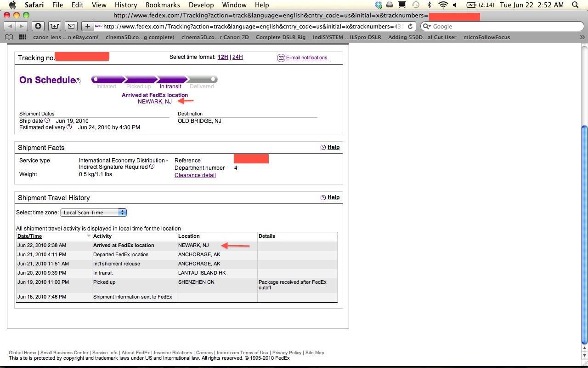Click the Dropbox menu bar icon
The width and height of the screenshot is (588, 368).
[379, 5]
